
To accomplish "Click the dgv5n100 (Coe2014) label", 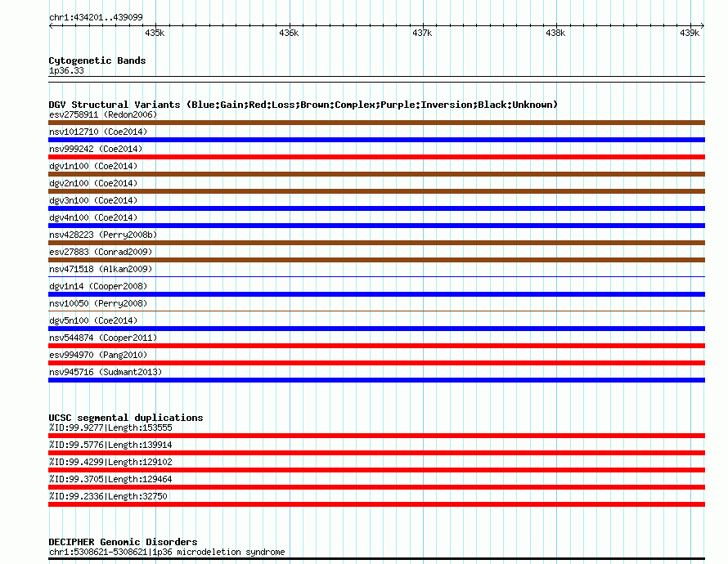I will tap(93, 320).
